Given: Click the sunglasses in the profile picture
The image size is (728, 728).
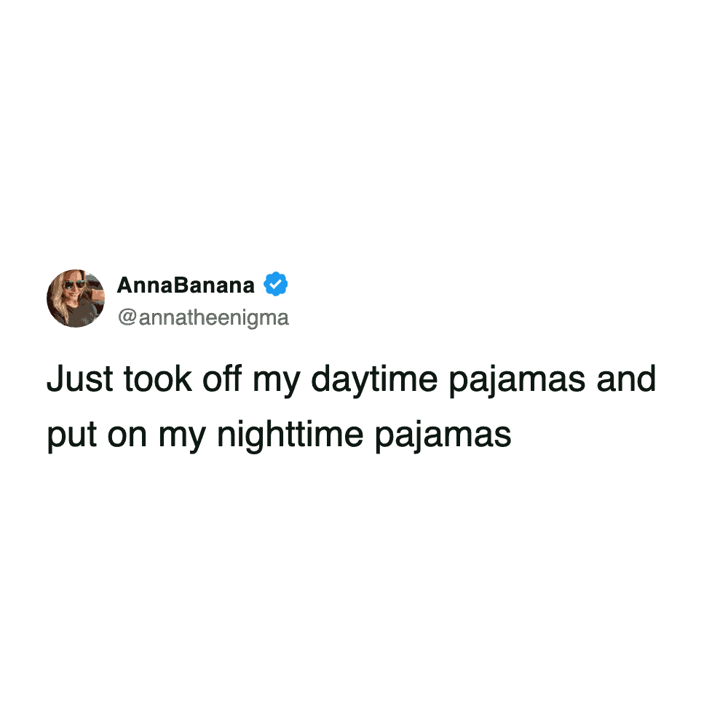Looking at the screenshot, I should [x=74, y=285].
